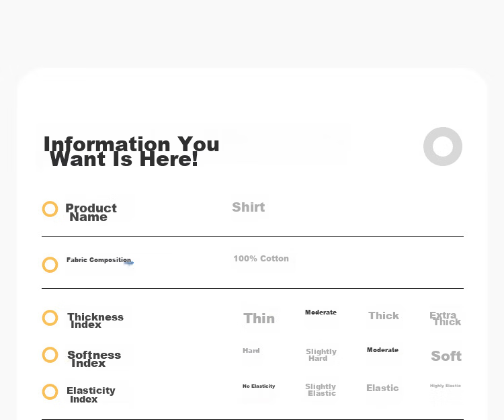Select the 'Information You Want Is Here!' heading
Screen dimensions: 504x420
tap(132, 151)
